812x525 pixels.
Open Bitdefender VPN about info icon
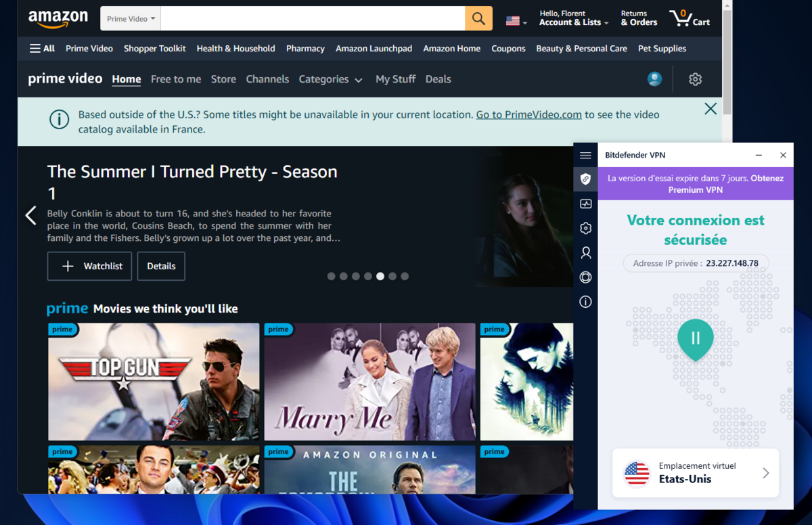(x=586, y=302)
